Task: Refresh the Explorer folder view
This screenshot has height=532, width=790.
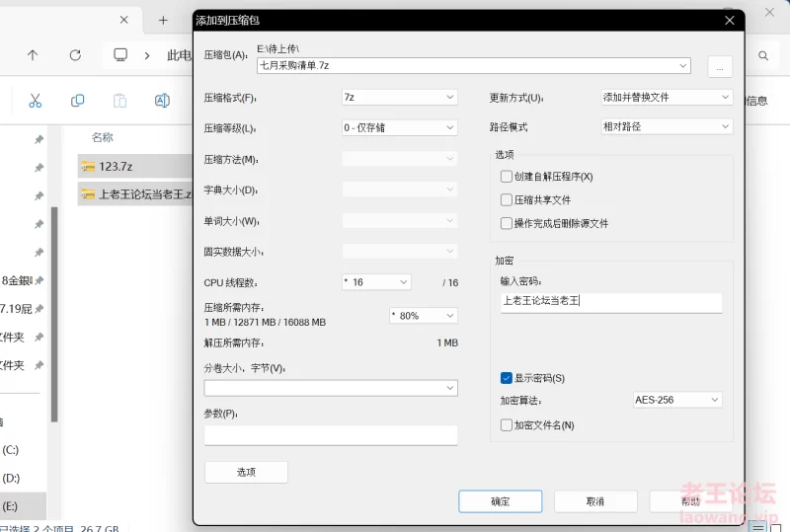Action: click(x=75, y=55)
